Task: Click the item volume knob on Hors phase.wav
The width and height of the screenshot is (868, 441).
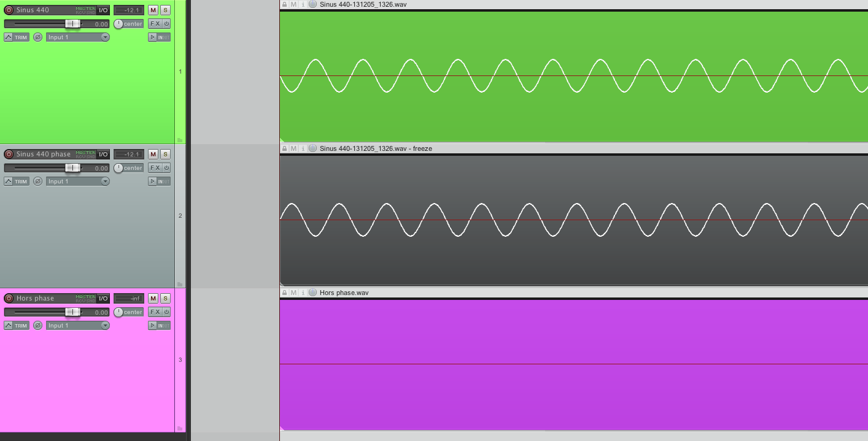Action: point(312,293)
